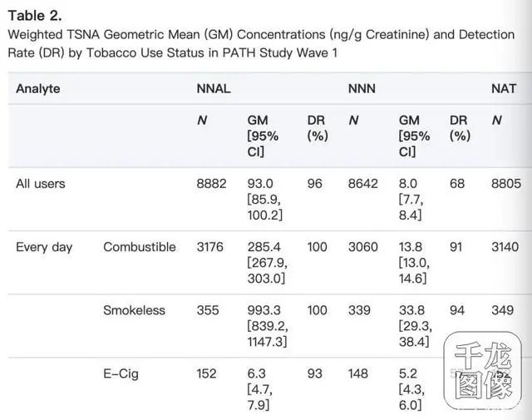
Task: Click the 285.4 Combustible NNAL value
Action: pyautogui.click(x=264, y=247)
